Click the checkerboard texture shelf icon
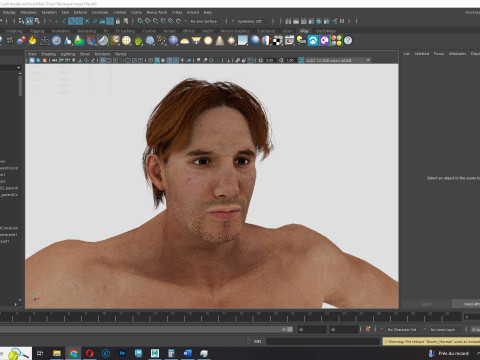The height and width of the screenshot is (360, 480). coord(278,41)
